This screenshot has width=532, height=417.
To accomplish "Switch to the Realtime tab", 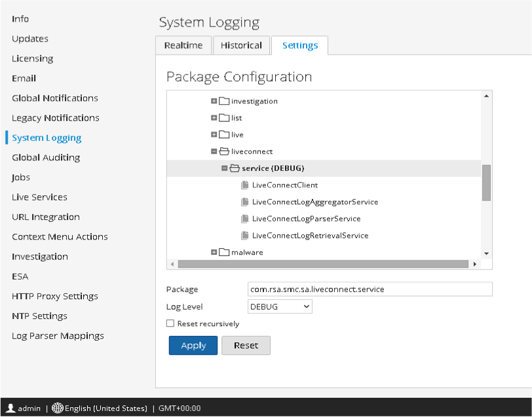I will pos(183,46).
